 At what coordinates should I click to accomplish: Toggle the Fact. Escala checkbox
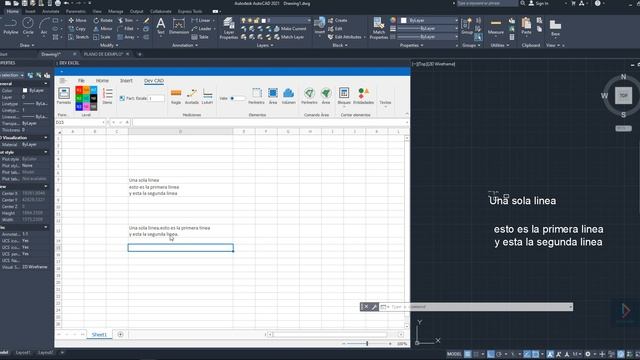[x=122, y=98]
